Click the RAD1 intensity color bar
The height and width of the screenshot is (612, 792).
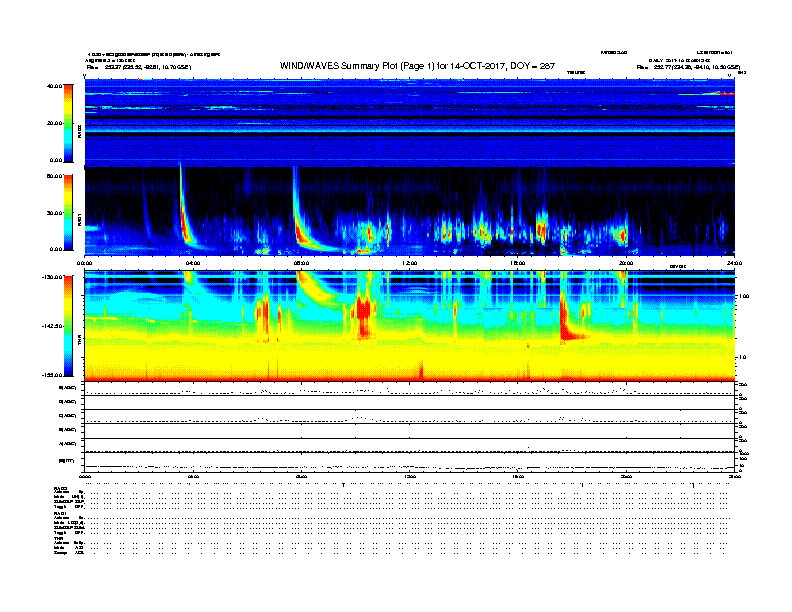point(68,213)
